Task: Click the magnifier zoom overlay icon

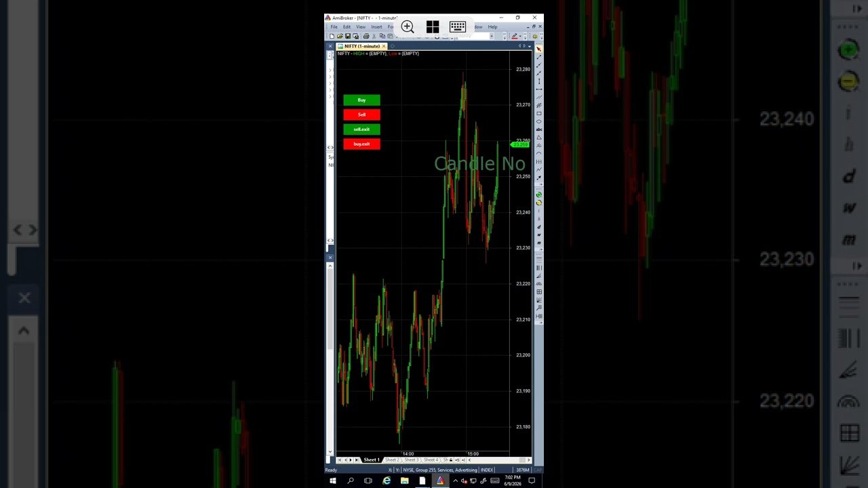Action: (x=408, y=27)
